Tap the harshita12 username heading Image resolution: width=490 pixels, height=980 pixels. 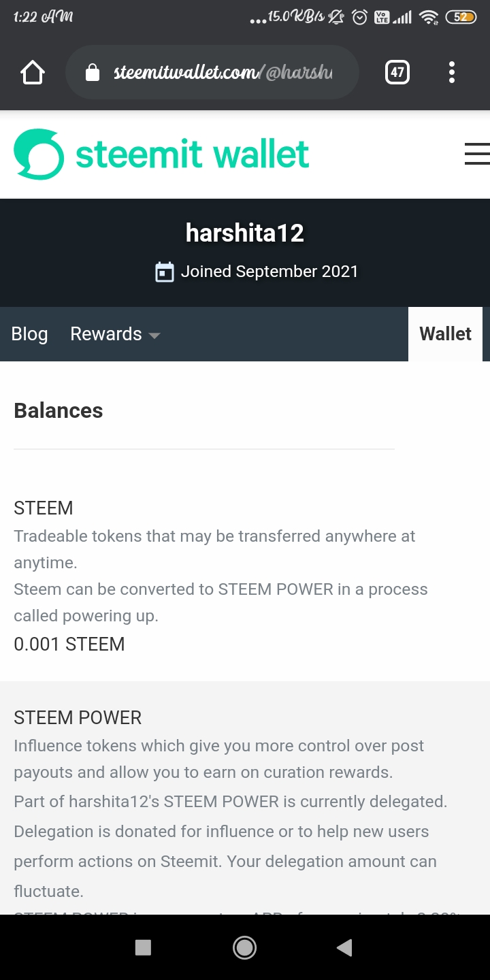[x=244, y=233]
